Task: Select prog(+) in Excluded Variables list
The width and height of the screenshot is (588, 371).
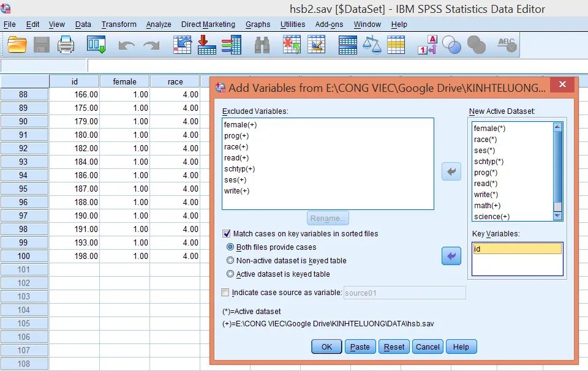Action: pyautogui.click(x=236, y=136)
